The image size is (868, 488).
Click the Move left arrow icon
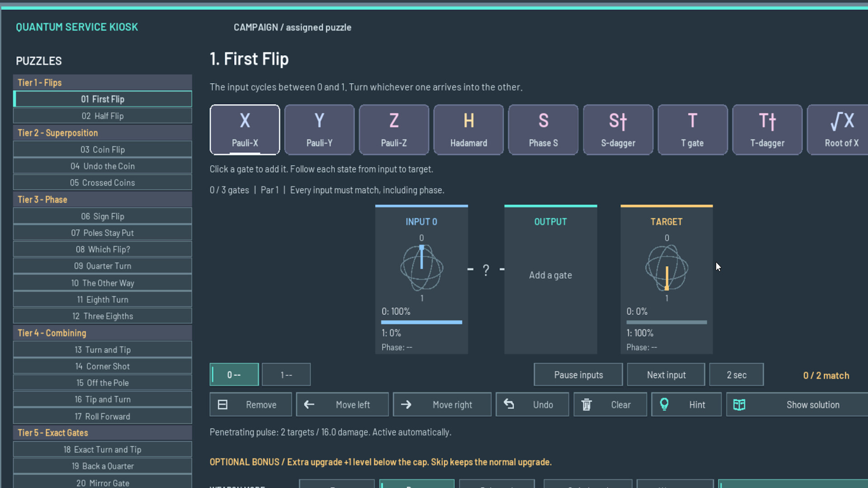(x=309, y=404)
